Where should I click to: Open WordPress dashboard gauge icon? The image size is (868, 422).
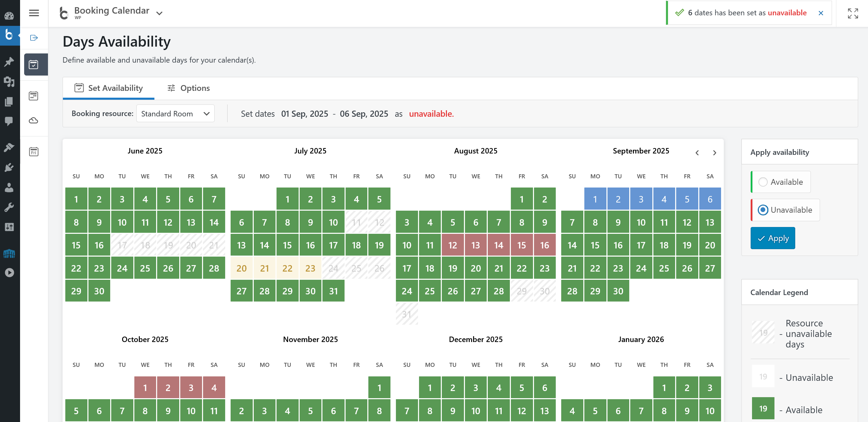(x=9, y=16)
